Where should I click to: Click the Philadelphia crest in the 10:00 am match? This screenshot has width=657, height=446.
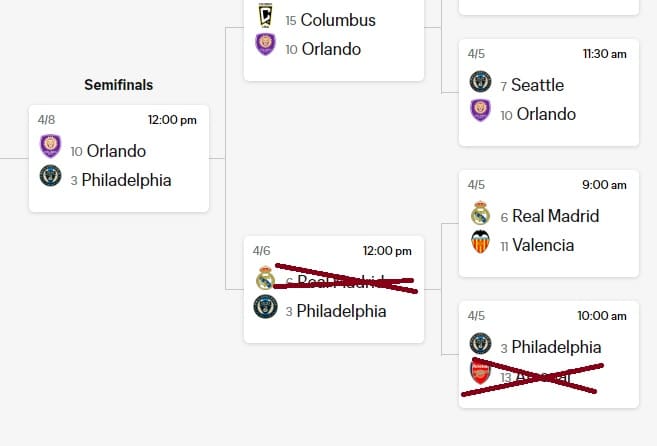click(x=480, y=343)
